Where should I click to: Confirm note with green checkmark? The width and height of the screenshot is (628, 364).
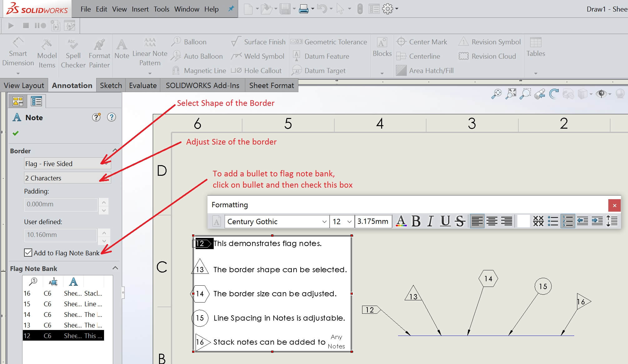tap(16, 133)
